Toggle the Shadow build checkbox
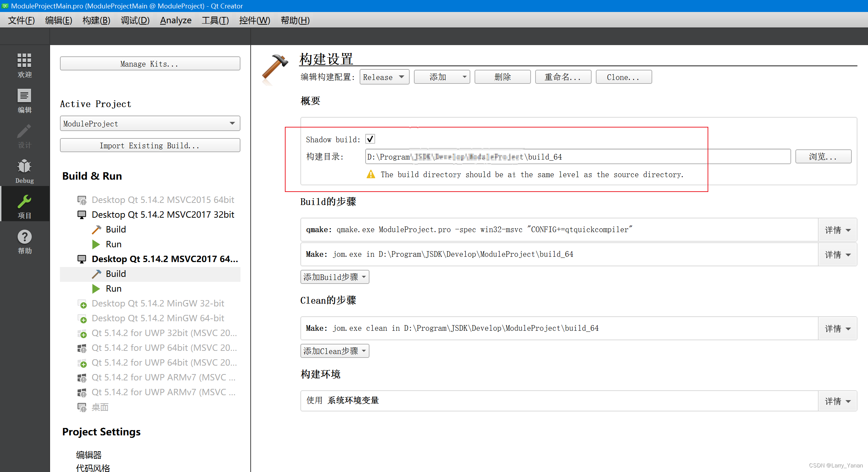Screen dimensions: 868x472 370,139
